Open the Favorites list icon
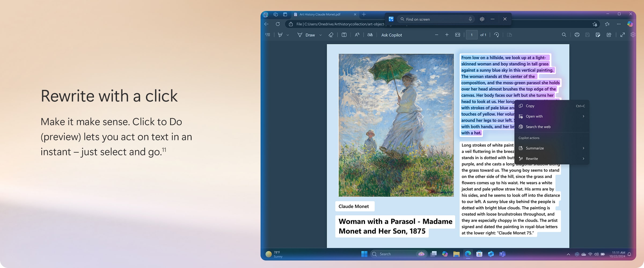Image resolution: width=644 pixels, height=268 pixels. tap(607, 24)
